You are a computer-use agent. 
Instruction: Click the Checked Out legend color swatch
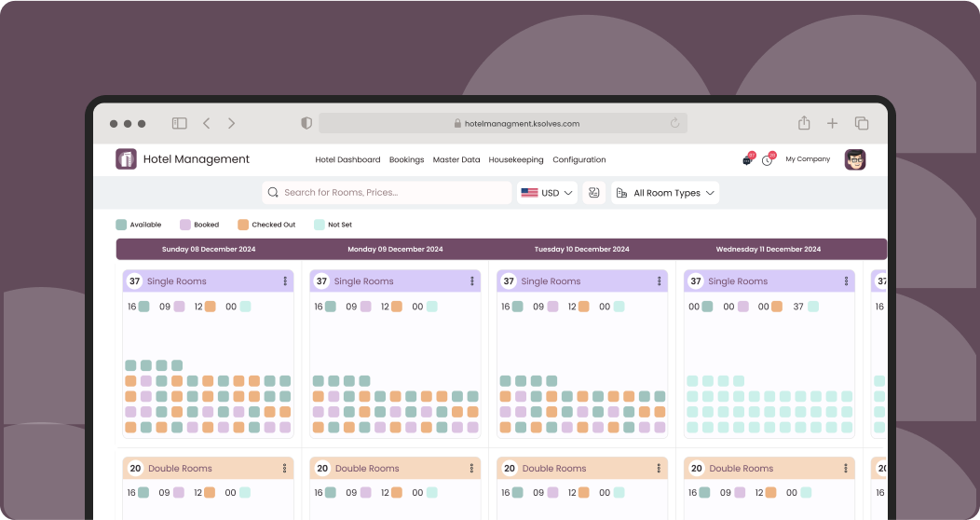[x=243, y=225]
